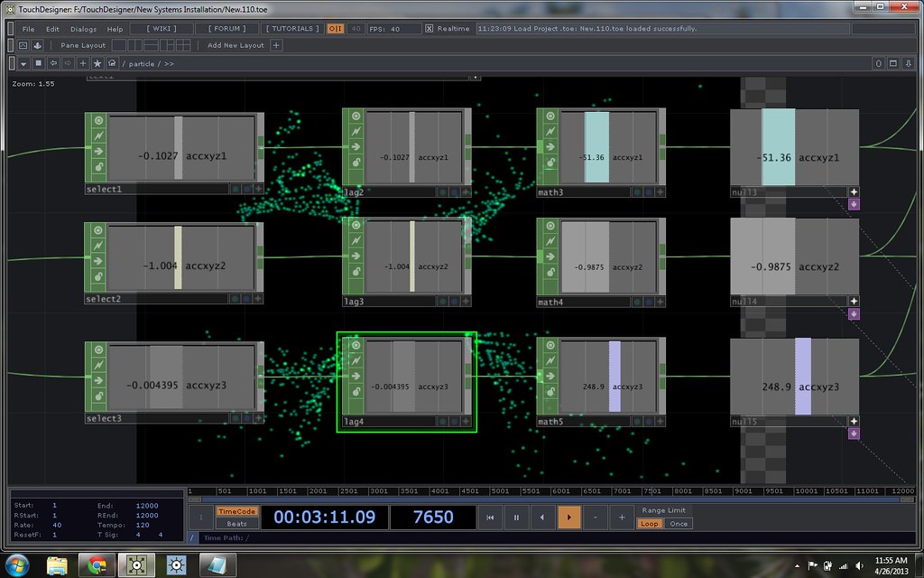The width and height of the screenshot is (924, 578).
Task: Jump to the start of the timeline
Action: click(x=490, y=517)
